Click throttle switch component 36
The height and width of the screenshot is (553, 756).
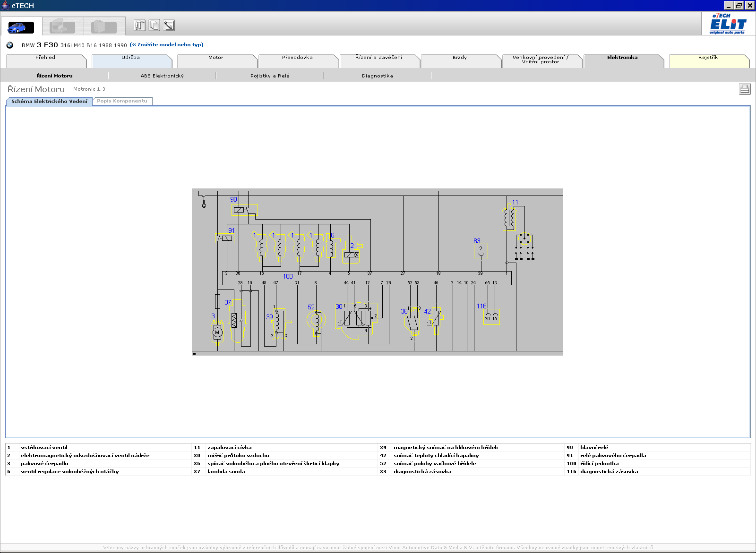[x=412, y=322]
